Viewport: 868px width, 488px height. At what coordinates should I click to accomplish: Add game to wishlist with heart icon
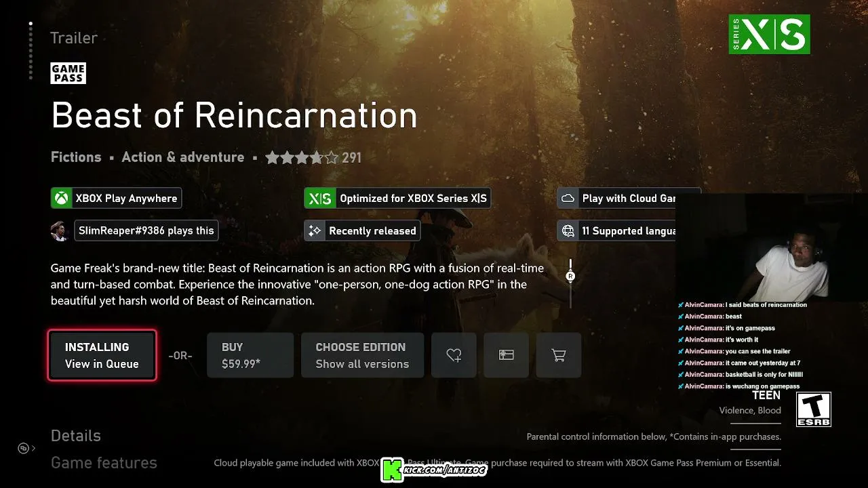coord(454,354)
